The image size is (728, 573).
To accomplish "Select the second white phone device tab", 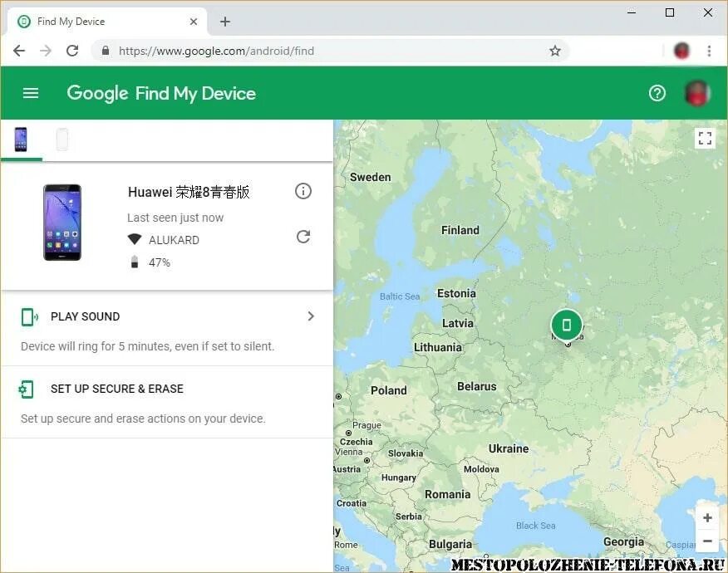I will 62,140.
